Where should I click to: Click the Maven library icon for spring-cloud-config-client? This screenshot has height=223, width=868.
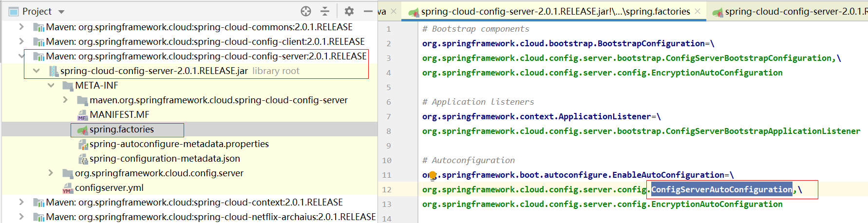click(x=38, y=42)
